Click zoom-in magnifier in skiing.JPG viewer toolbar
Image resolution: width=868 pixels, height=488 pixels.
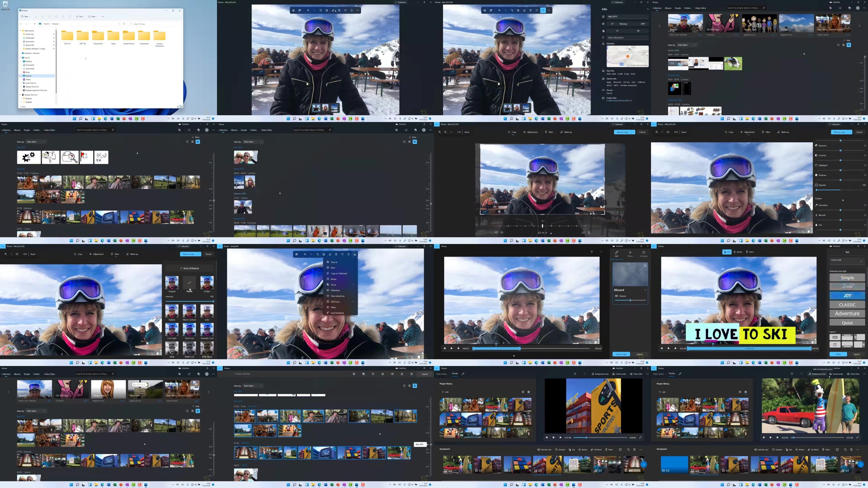click(x=305, y=254)
